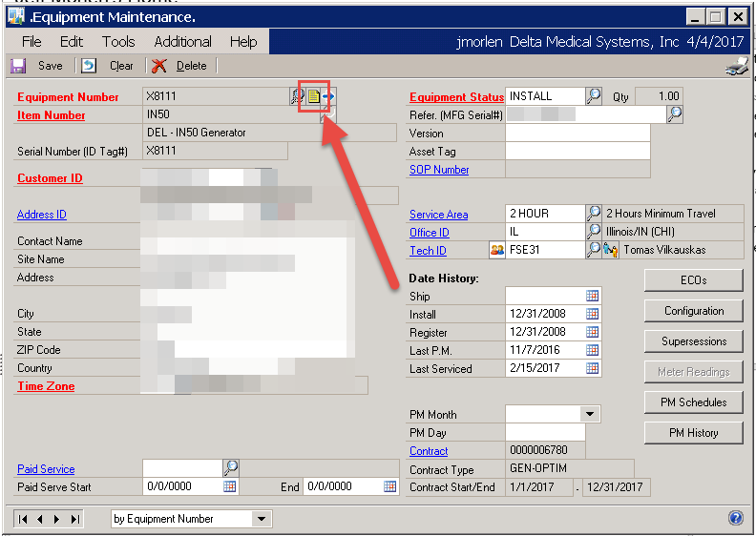Open the Install date calendar
Viewport: 756px width, 536px height.
click(592, 314)
